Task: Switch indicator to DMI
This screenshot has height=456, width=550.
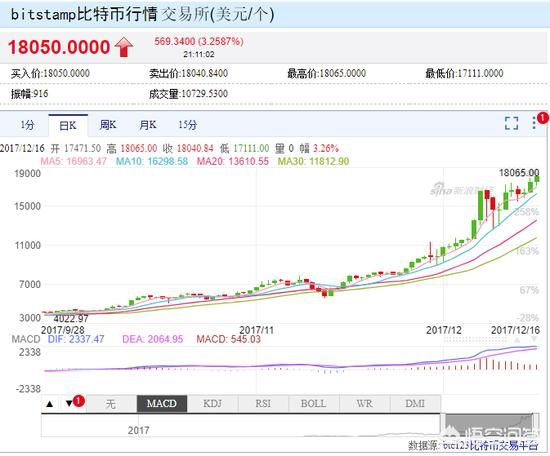Action: [x=415, y=404]
